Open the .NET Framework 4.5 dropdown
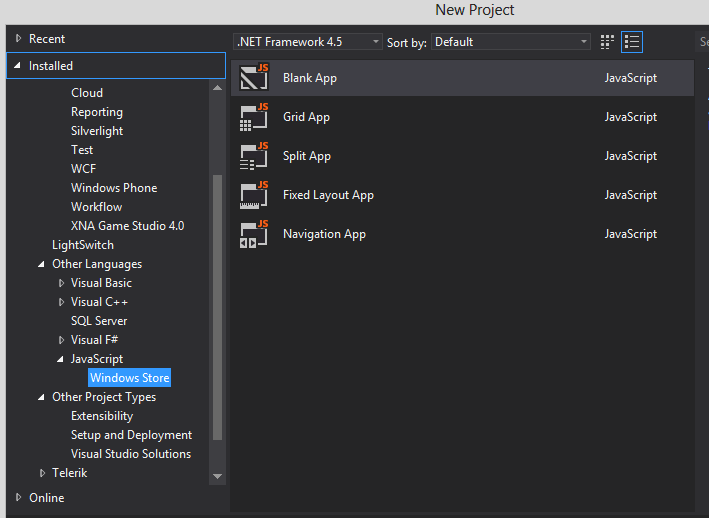This screenshot has height=518, width=709. pyautogui.click(x=307, y=42)
